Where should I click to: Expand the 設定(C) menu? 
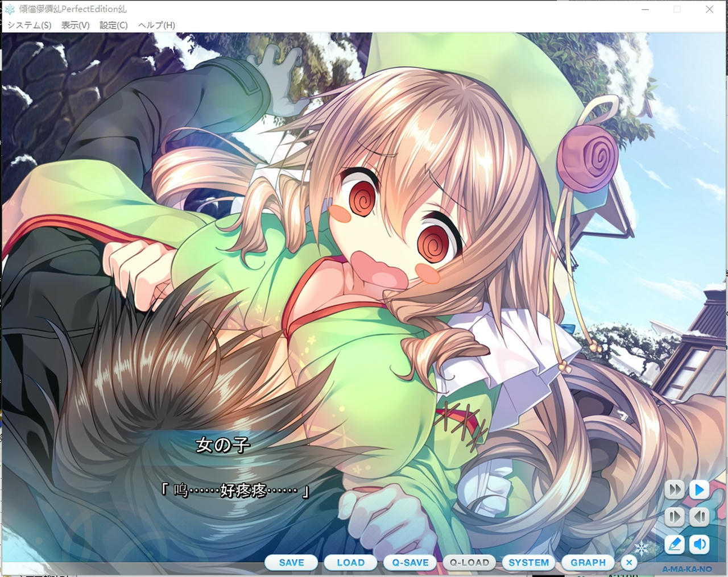click(x=113, y=25)
